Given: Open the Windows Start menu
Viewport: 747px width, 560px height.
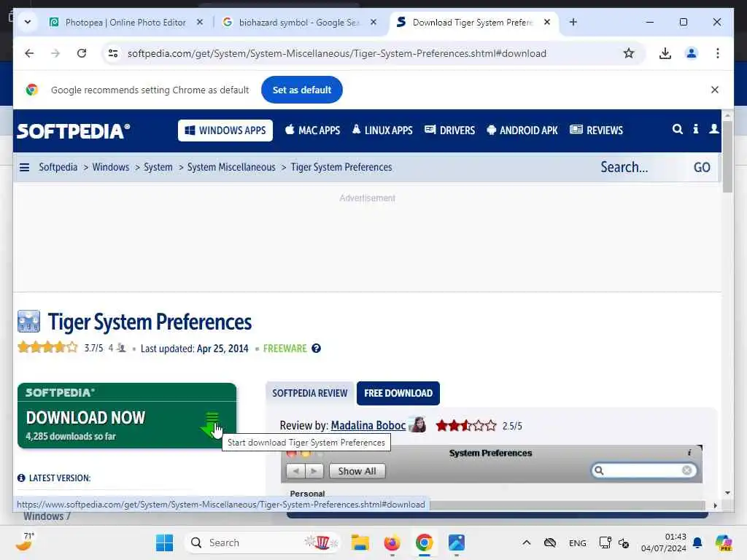Looking at the screenshot, I should 164,542.
